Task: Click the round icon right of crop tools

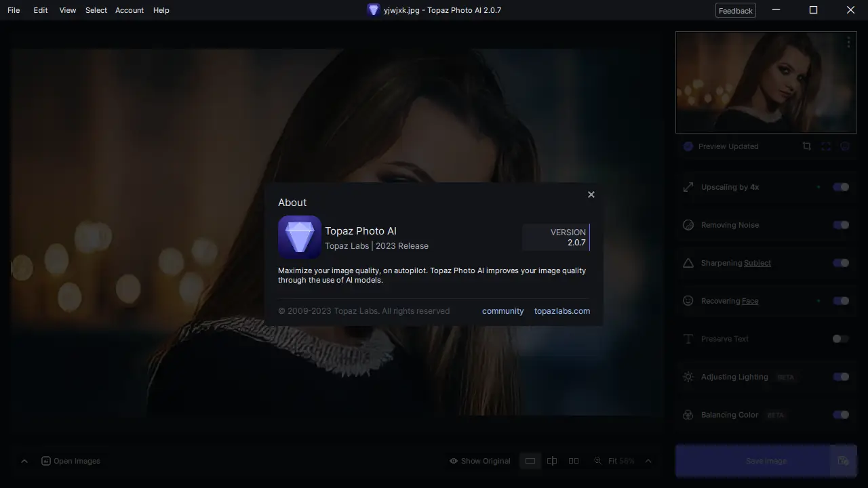Action: (x=845, y=146)
